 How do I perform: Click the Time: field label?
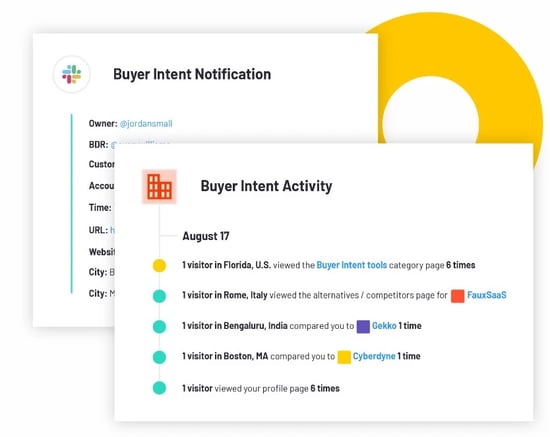[100, 208]
